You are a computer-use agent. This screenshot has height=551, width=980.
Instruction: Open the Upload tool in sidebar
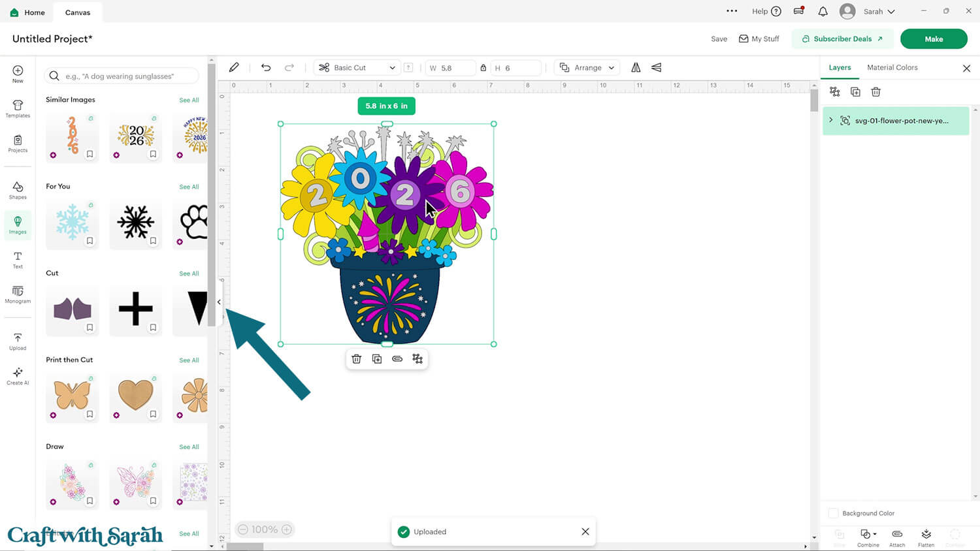[18, 341]
